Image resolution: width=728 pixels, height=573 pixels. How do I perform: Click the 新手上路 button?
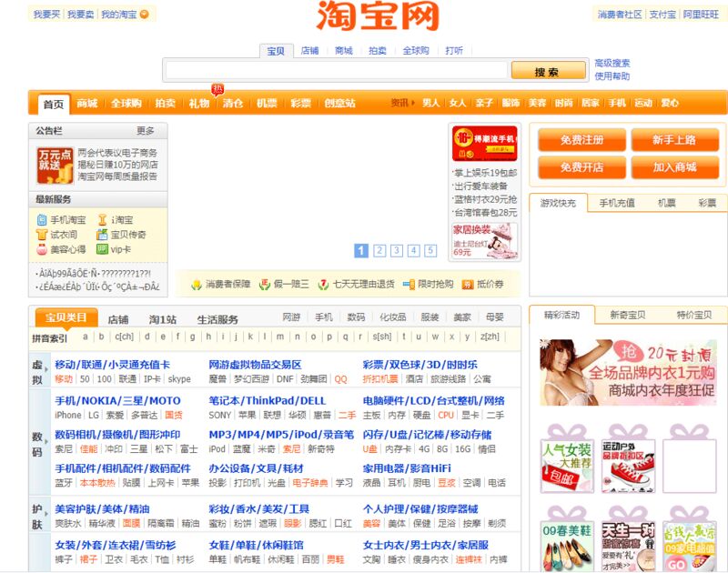pyautogui.click(x=674, y=140)
